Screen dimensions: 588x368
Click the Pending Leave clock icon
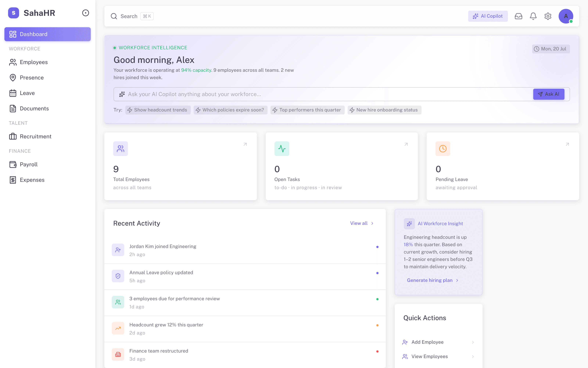443,149
